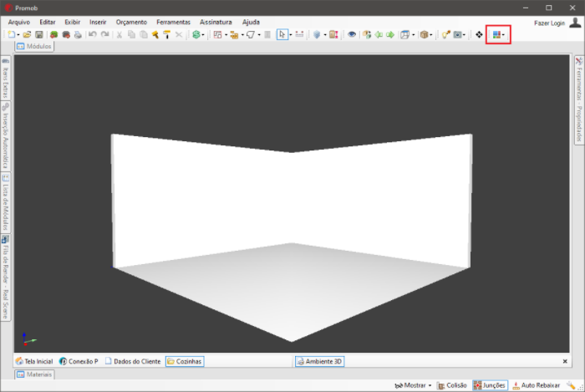Switch to the Conexão P tab
This screenshot has height=392, width=585.
[x=79, y=361]
